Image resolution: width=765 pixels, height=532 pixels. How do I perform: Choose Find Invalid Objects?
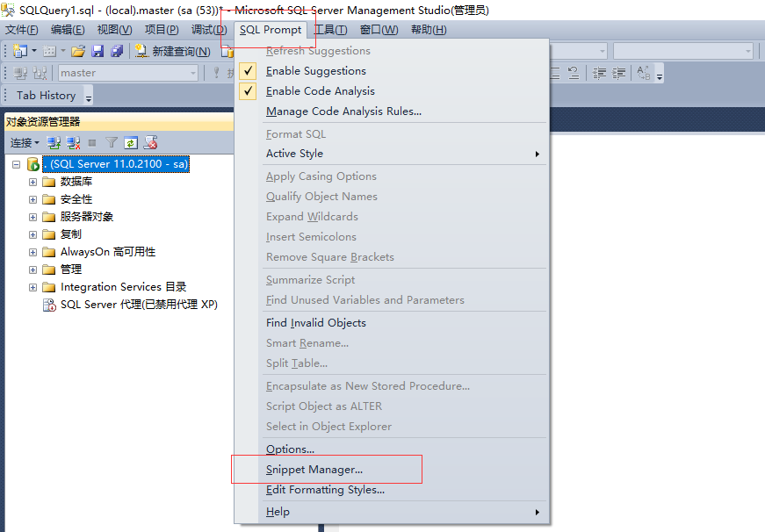coord(316,323)
